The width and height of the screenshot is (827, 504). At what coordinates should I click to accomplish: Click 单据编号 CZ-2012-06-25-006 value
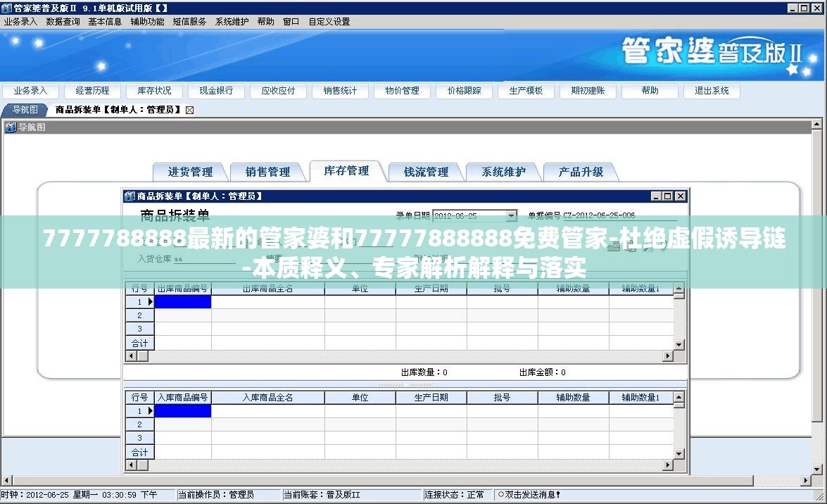pyautogui.click(x=599, y=215)
